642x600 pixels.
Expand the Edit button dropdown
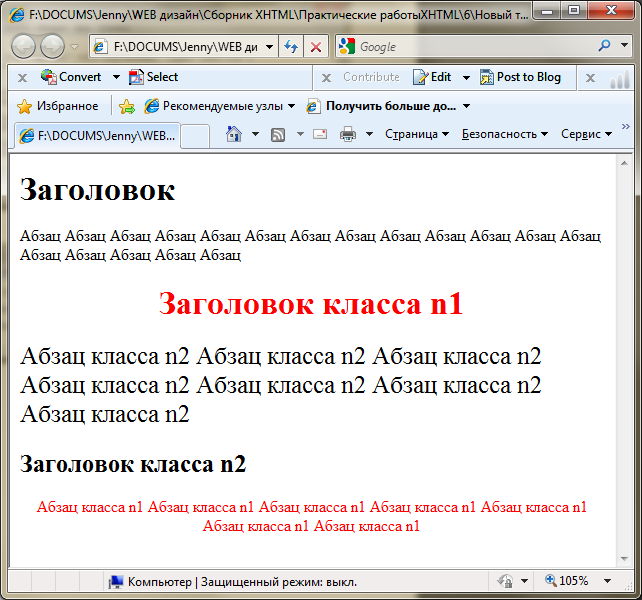point(466,77)
